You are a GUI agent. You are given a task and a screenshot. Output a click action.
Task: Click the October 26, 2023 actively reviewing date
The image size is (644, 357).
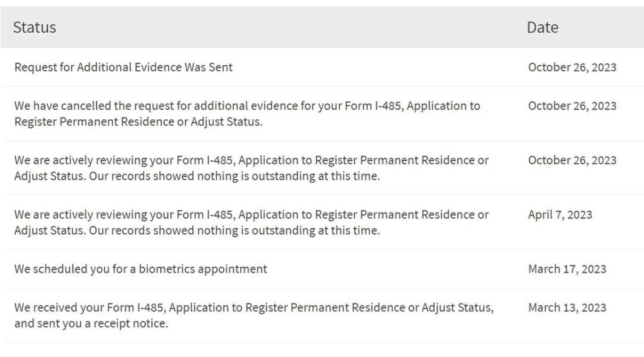point(572,160)
